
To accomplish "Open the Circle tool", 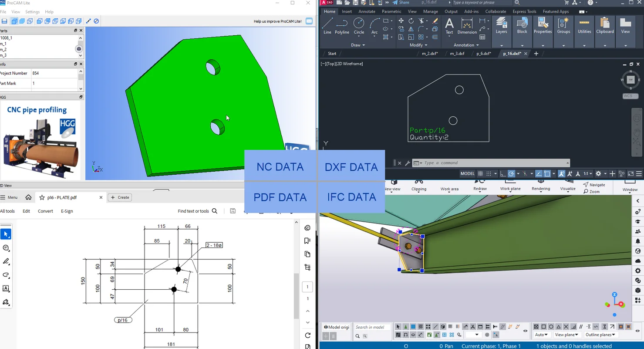I will point(358,27).
